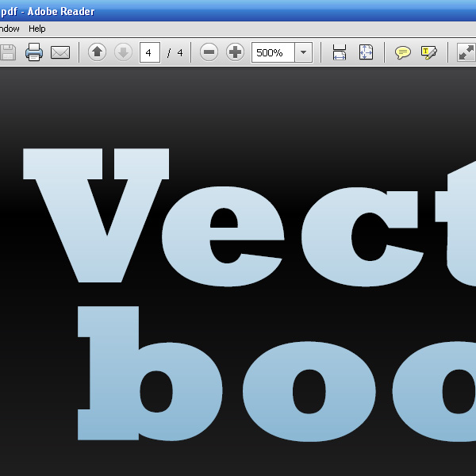
Task: Select the fit width scrolling icon
Action: pyautogui.click(x=340, y=52)
